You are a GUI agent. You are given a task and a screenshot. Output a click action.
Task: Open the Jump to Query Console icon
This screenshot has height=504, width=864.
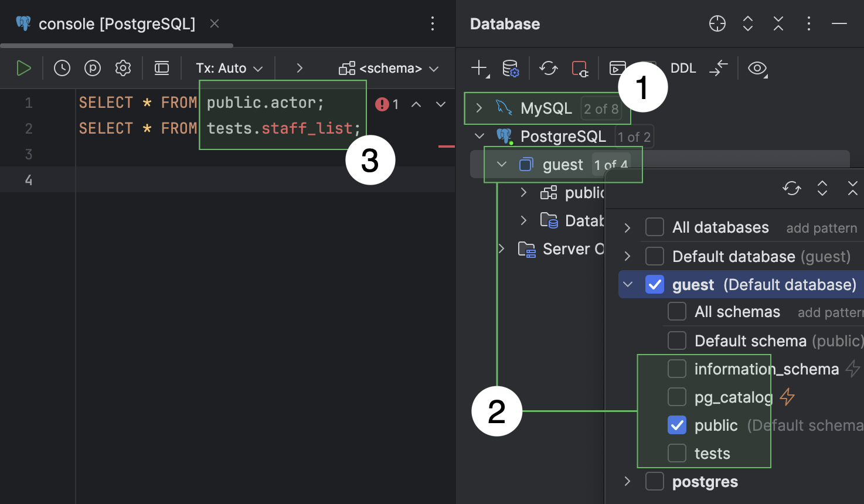tap(617, 68)
